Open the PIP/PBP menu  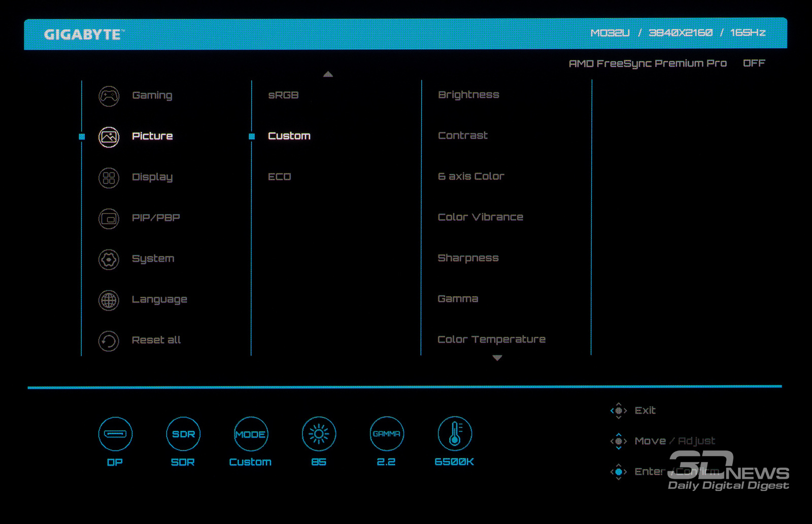tap(156, 218)
